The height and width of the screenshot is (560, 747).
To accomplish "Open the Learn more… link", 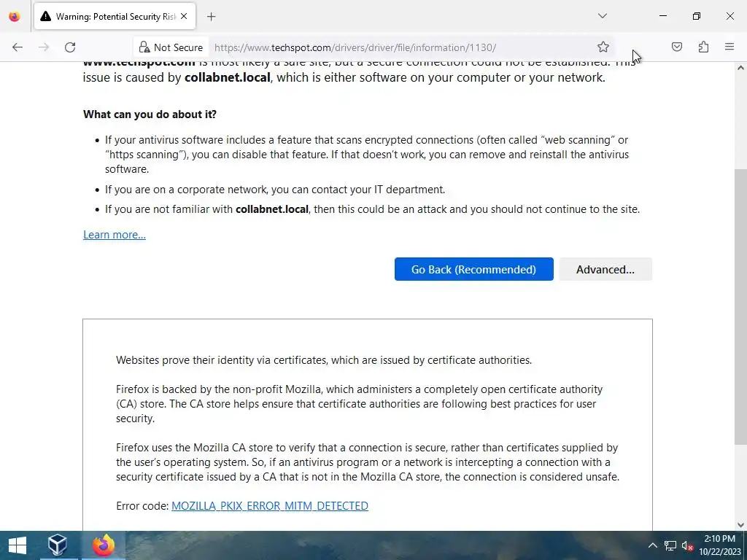I will pyautogui.click(x=115, y=235).
